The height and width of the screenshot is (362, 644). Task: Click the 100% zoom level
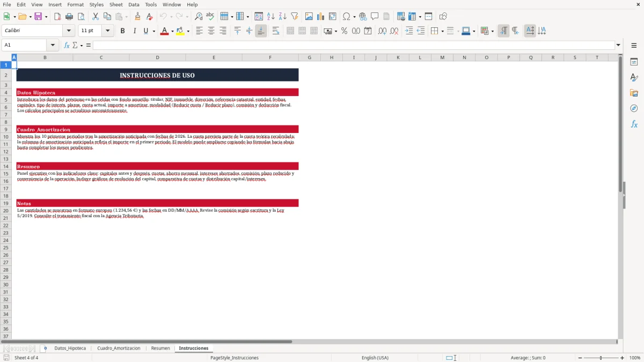click(635, 358)
